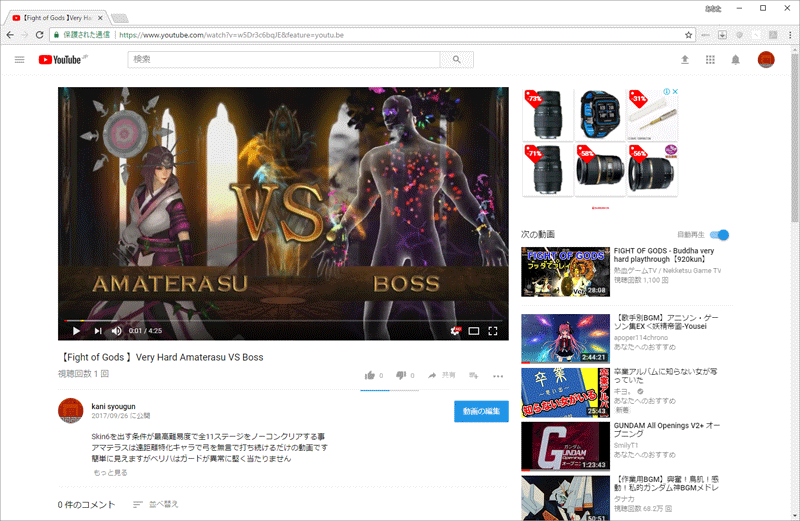Open FIGHT OF GODS Buddha video title
The width and height of the screenshot is (800, 521).
click(x=663, y=255)
